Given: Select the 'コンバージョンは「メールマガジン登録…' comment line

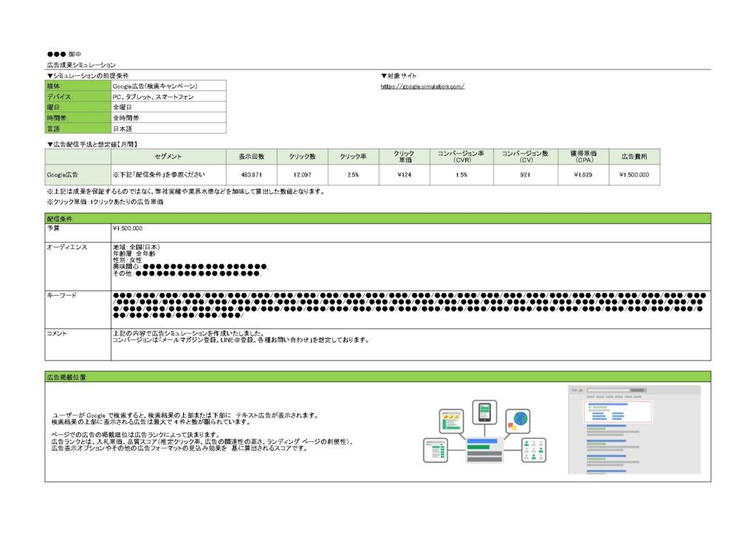Looking at the screenshot, I should [x=241, y=340].
